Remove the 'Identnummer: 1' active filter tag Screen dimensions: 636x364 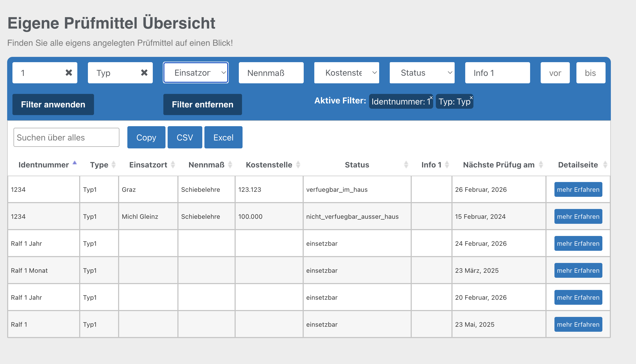(x=431, y=98)
